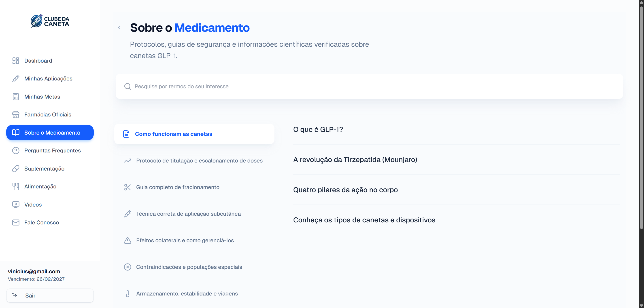This screenshot has height=308, width=644.
Task: Click the Sair button
Action: click(50, 295)
